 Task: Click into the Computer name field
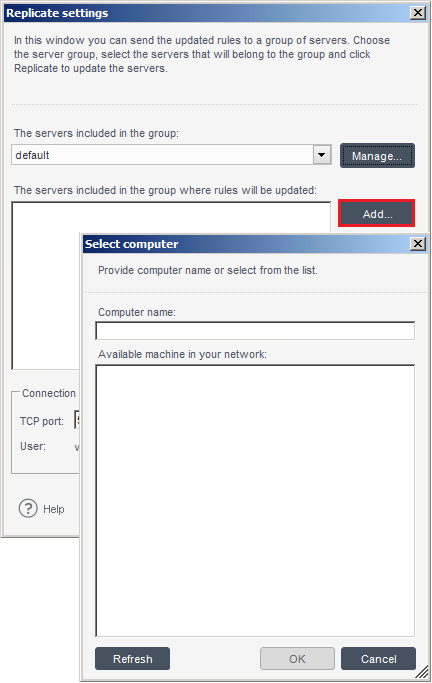click(255, 331)
